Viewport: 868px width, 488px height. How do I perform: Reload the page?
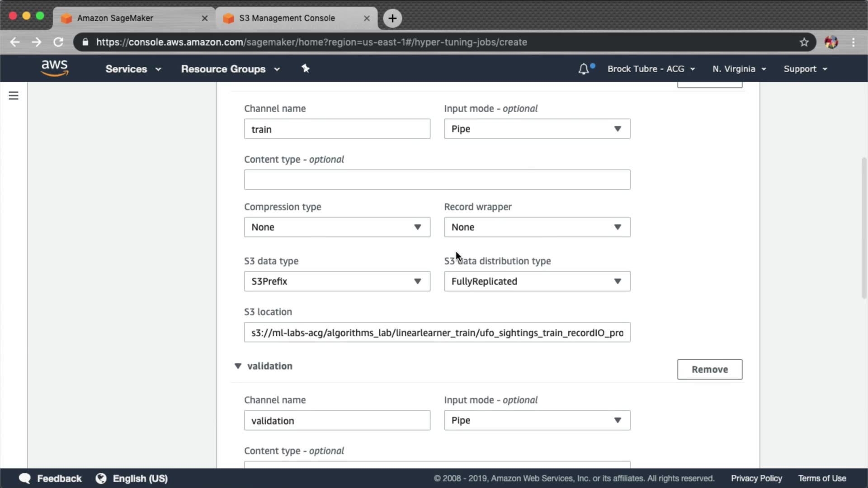click(58, 42)
